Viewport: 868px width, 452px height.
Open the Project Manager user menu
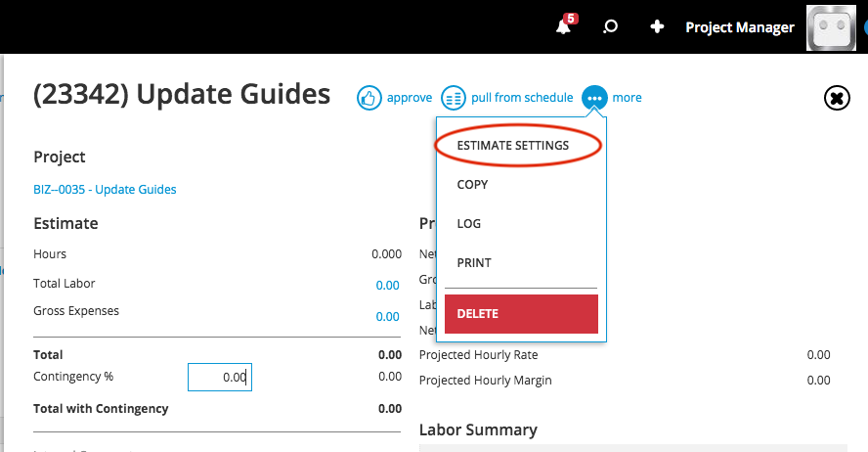[740, 27]
